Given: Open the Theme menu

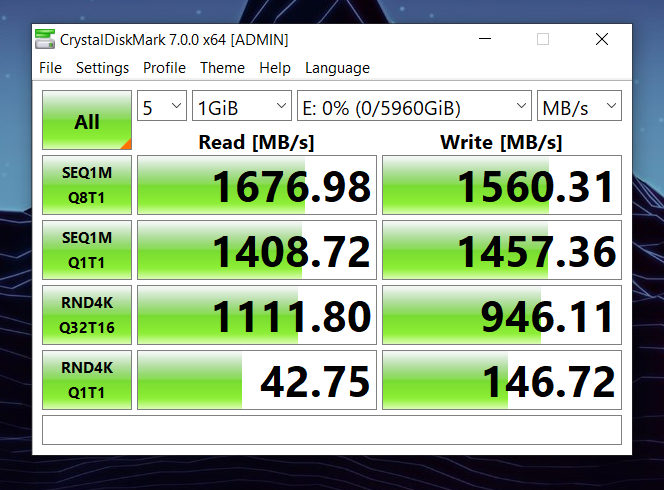Looking at the screenshot, I should (x=222, y=68).
